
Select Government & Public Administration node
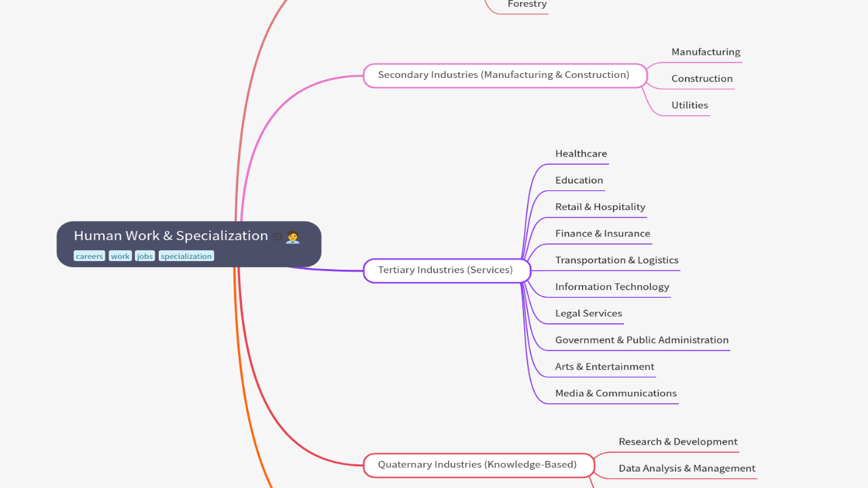[642, 340]
